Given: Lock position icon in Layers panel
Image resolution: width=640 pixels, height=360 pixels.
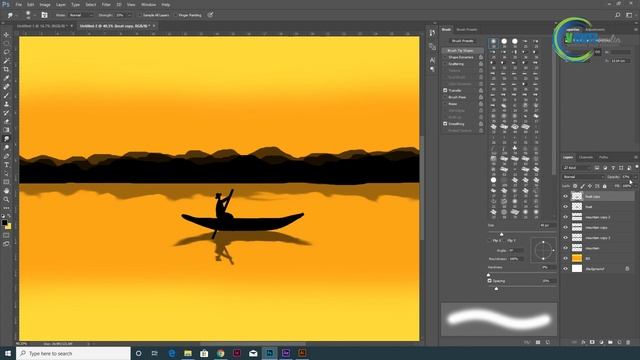Looking at the screenshot, I should pyautogui.click(x=590, y=186).
